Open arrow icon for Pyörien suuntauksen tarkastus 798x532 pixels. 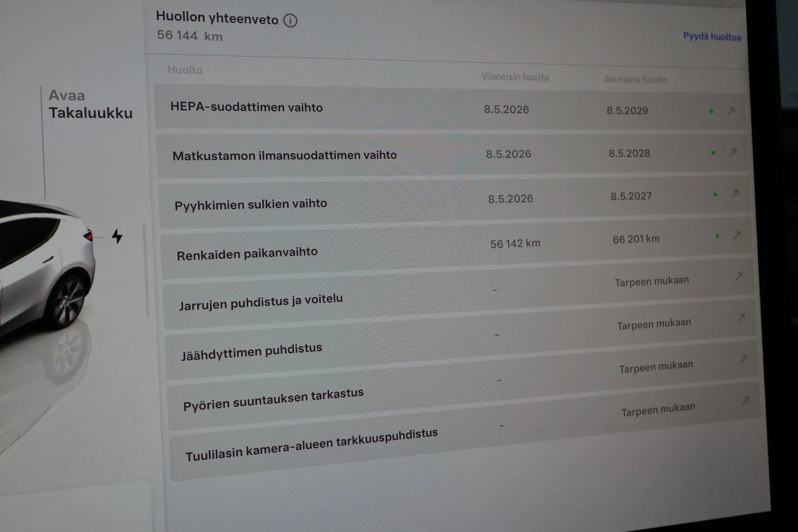coord(743,360)
